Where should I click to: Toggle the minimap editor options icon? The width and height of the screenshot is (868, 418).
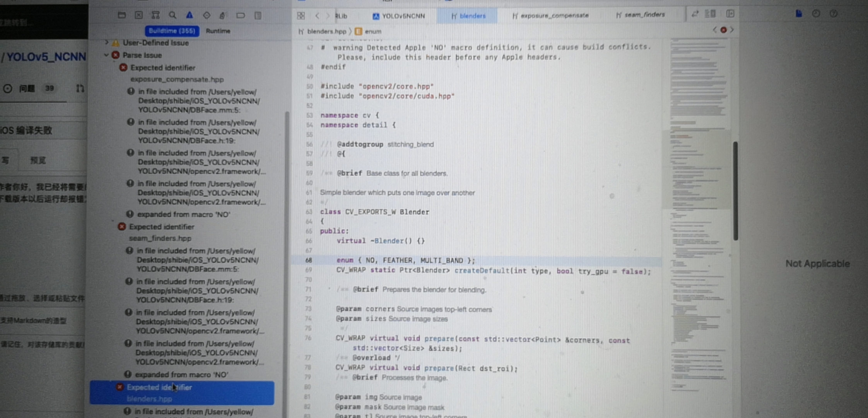click(x=710, y=14)
